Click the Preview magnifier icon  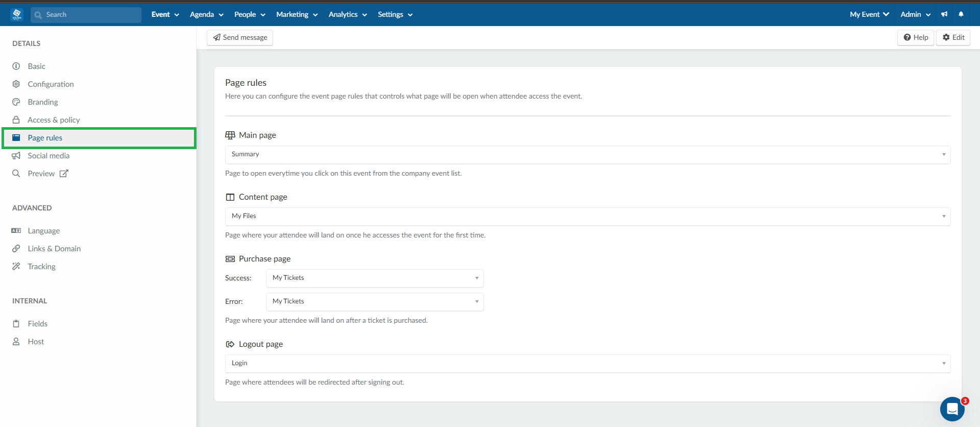coord(16,173)
